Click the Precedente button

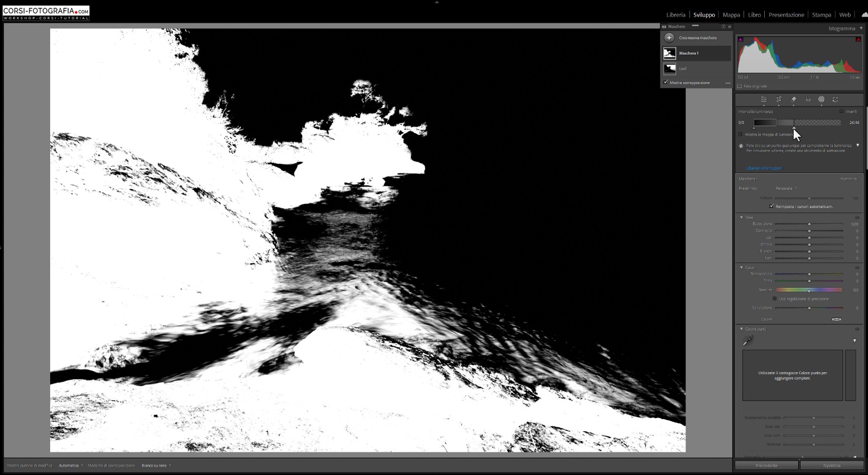[x=766, y=466]
